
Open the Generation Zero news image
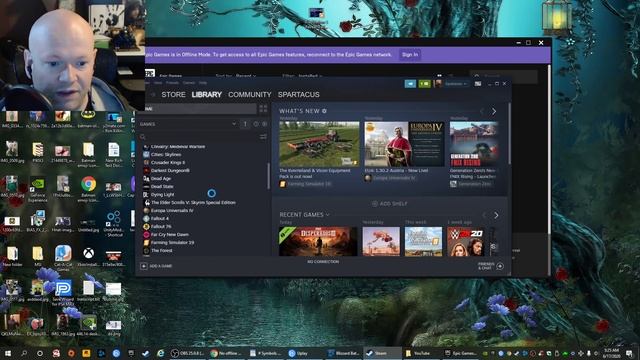(474, 144)
